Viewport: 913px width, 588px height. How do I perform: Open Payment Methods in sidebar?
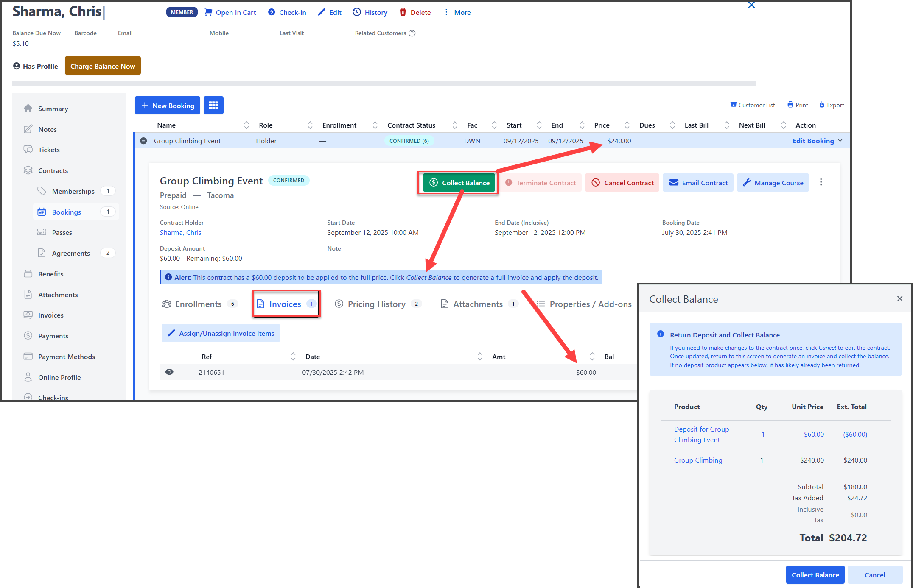point(66,357)
